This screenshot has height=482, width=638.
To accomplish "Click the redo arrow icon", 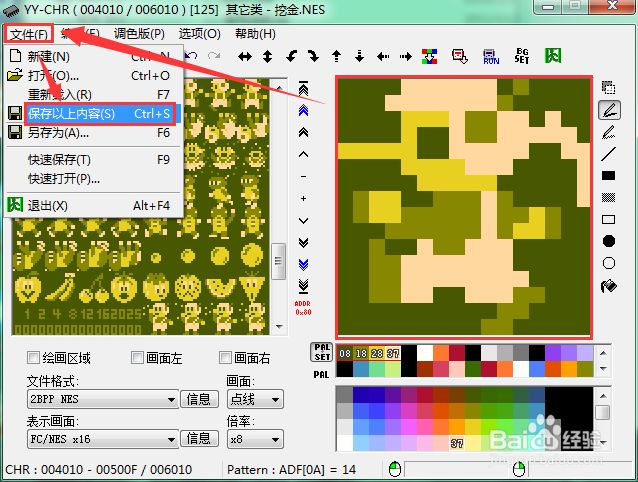I will click(214, 56).
